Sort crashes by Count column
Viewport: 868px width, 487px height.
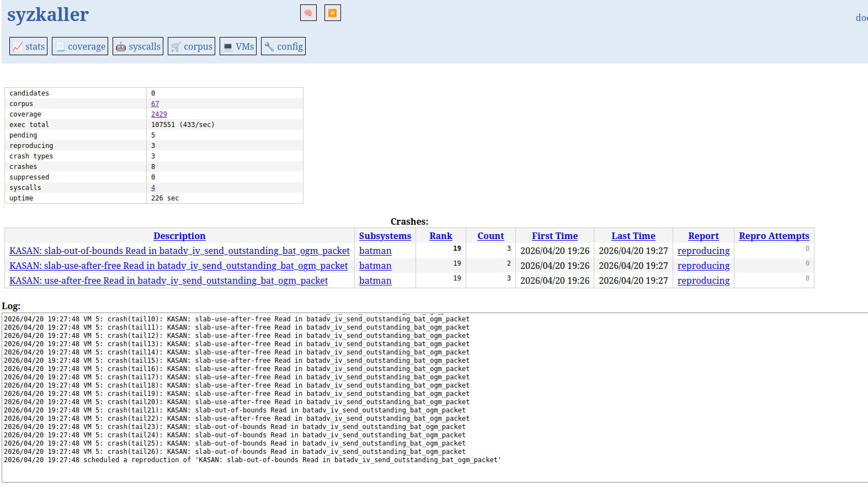491,236
